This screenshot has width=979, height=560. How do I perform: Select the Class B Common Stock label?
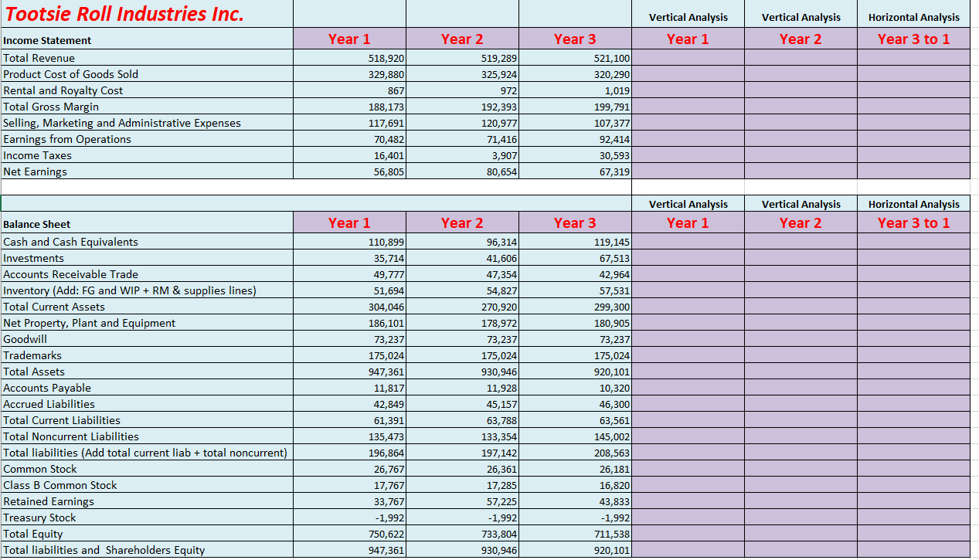click(147, 485)
